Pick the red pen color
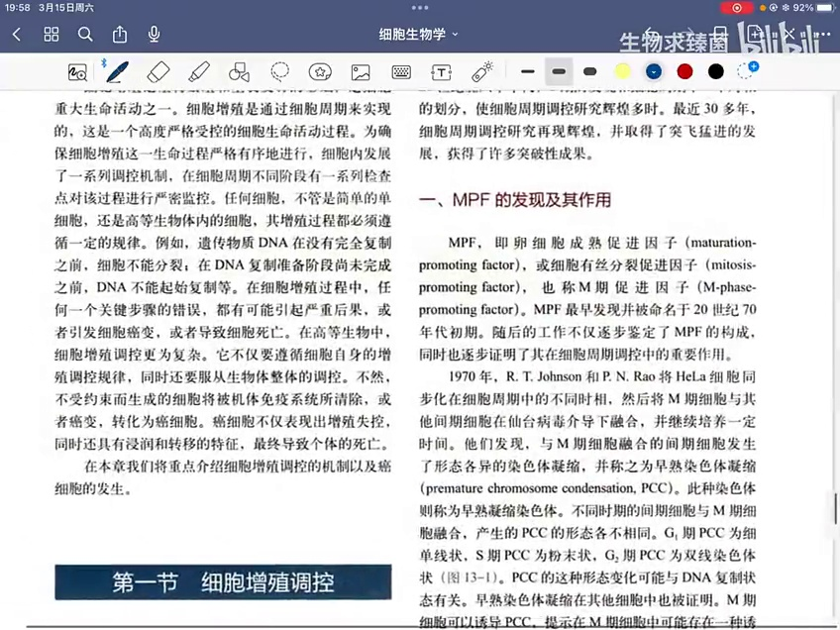Viewport: 840px width, 630px height. (684, 71)
